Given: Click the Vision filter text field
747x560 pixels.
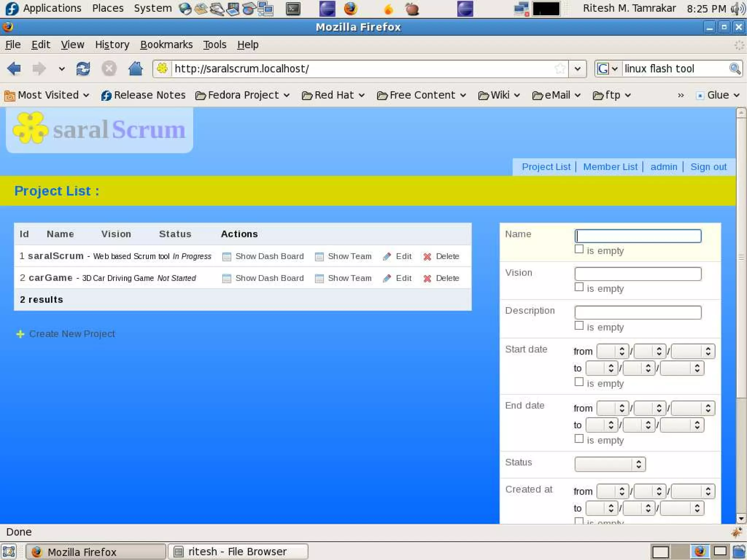Looking at the screenshot, I should [x=638, y=274].
